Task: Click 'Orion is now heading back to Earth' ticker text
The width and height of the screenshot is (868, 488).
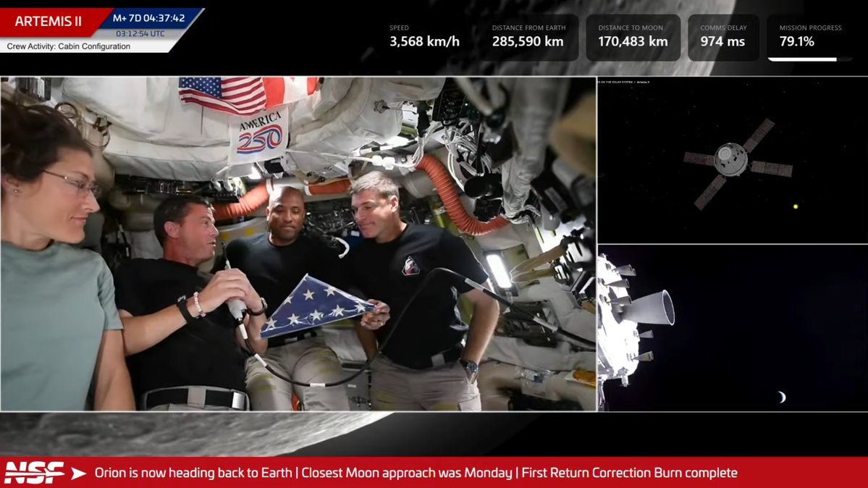Action: (193, 473)
